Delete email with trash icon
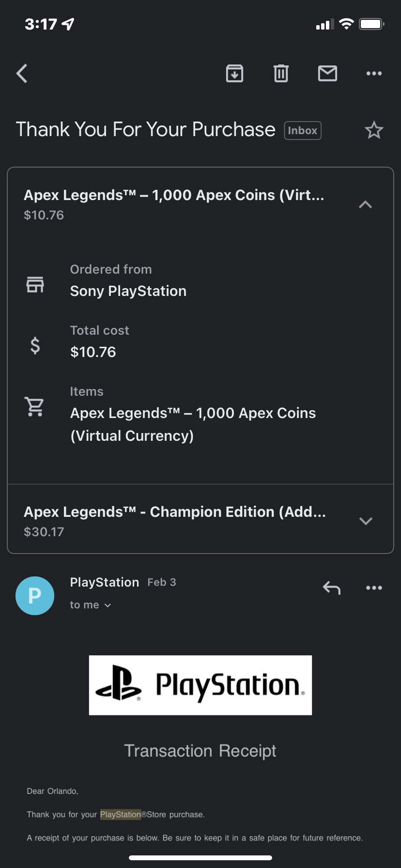 click(x=281, y=74)
